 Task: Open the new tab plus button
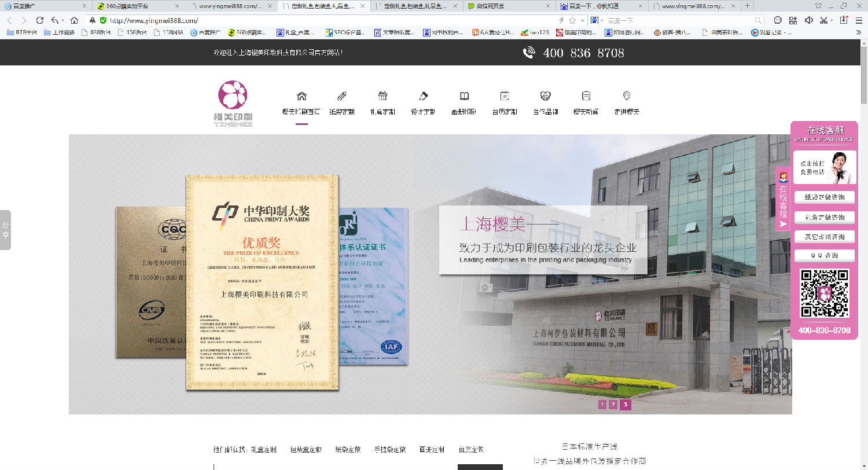748,6
